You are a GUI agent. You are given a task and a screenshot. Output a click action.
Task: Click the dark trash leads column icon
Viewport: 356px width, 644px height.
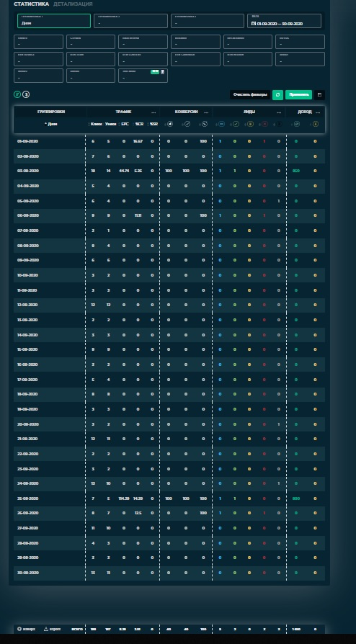pyautogui.click(x=279, y=124)
